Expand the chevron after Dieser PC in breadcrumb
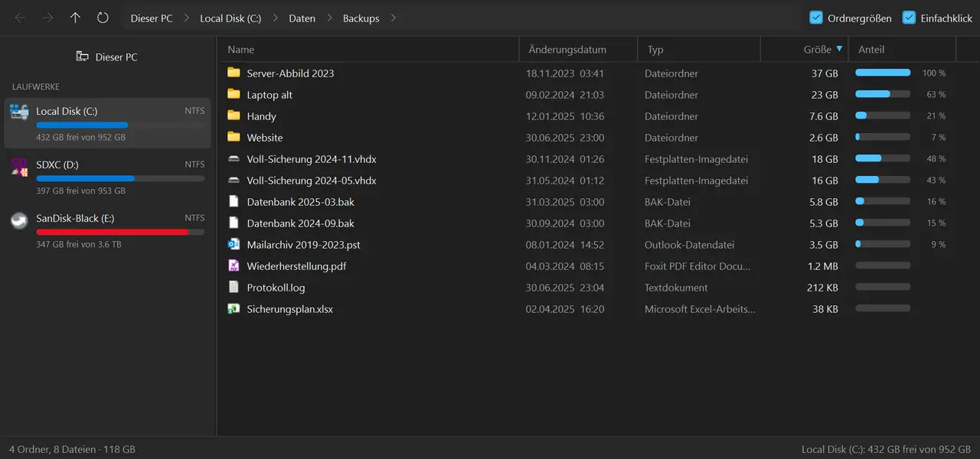This screenshot has width=980, height=459. (x=186, y=18)
